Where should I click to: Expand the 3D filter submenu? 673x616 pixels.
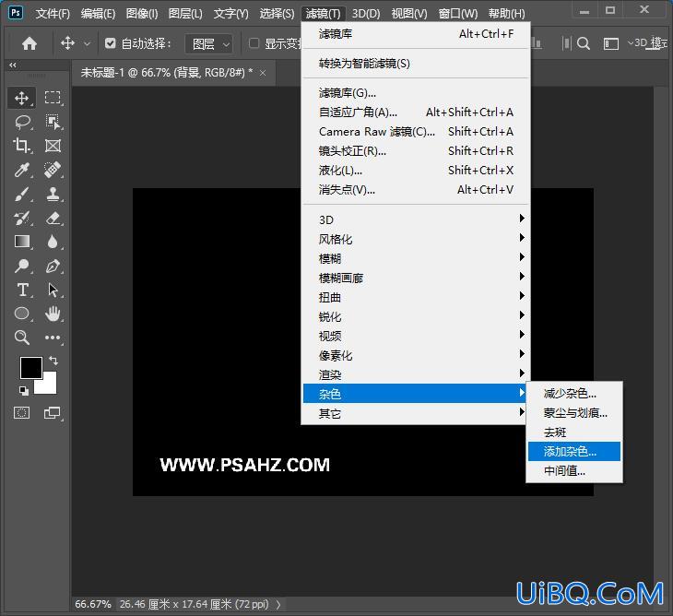point(416,219)
